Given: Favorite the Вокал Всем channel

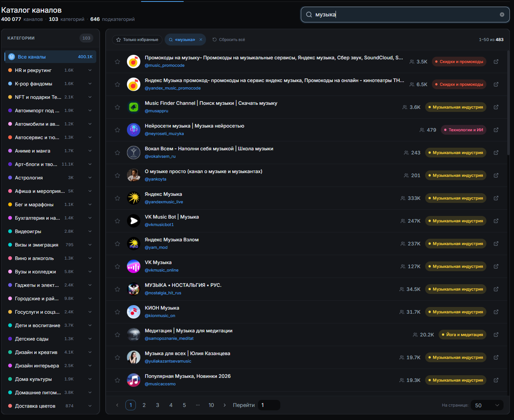Looking at the screenshot, I should tap(118, 153).
